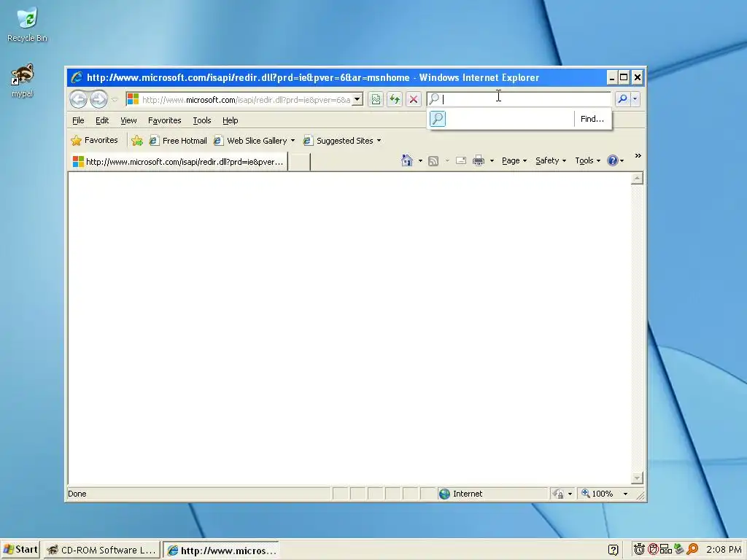Click the Print icon

click(479, 160)
